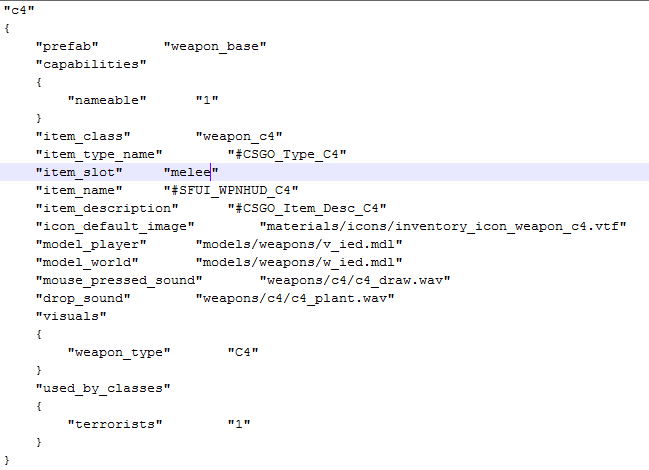Click the "item_description" key

click(x=107, y=209)
